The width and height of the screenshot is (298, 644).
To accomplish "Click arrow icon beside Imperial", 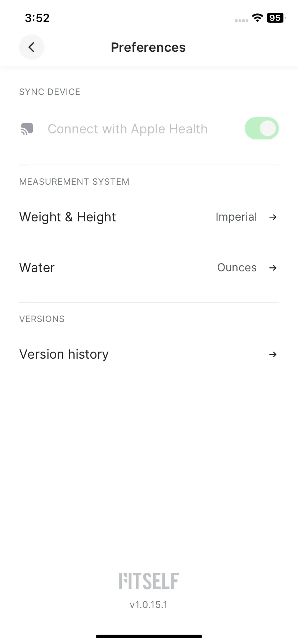I will pos(273,217).
